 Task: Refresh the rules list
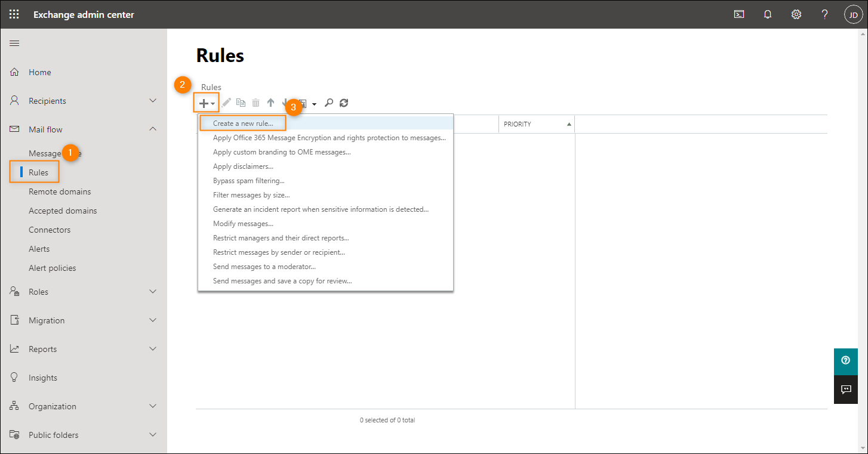pyautogui.click(x=344, y=102)
